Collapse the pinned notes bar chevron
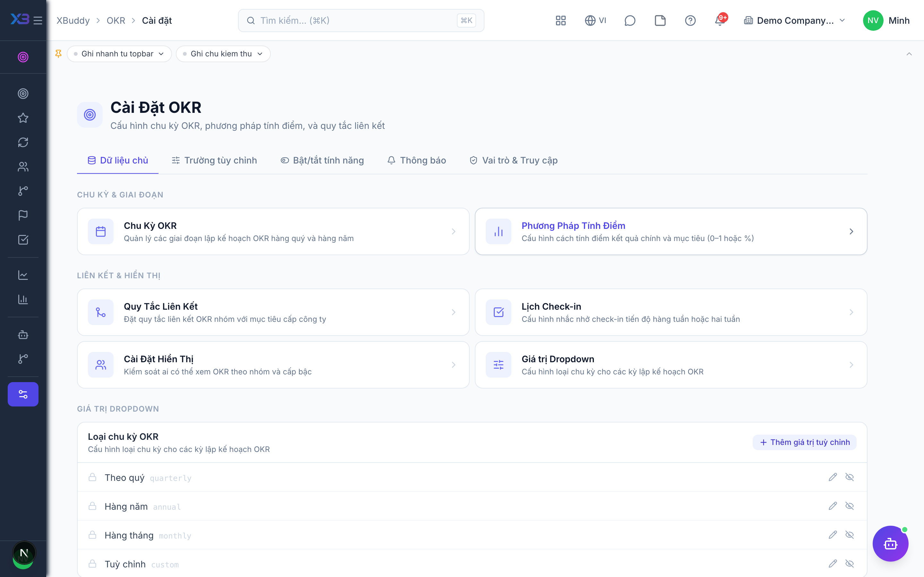The width and height of the screenshot is (924, 577). 909,54
